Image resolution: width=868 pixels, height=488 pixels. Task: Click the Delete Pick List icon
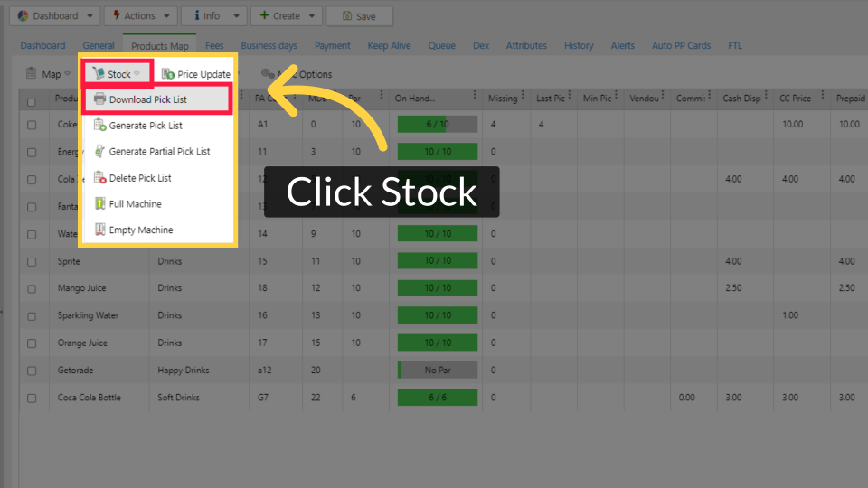(x=99, y=178)
